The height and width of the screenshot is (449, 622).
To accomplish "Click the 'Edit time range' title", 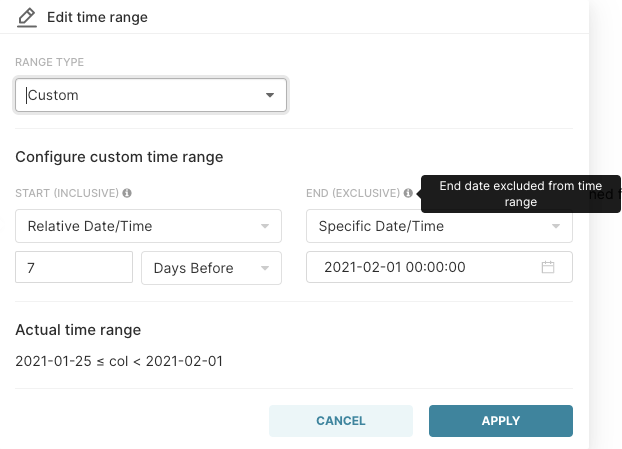I will [x=98, y=17].
